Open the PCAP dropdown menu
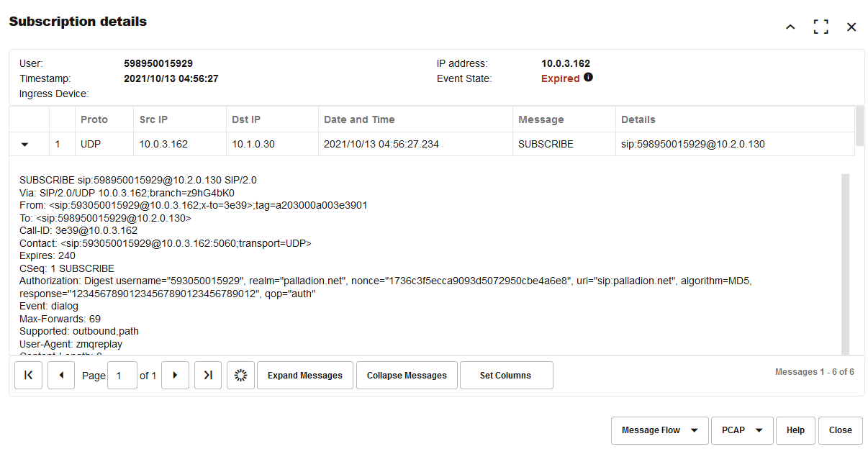 click(x=742, y=430)
